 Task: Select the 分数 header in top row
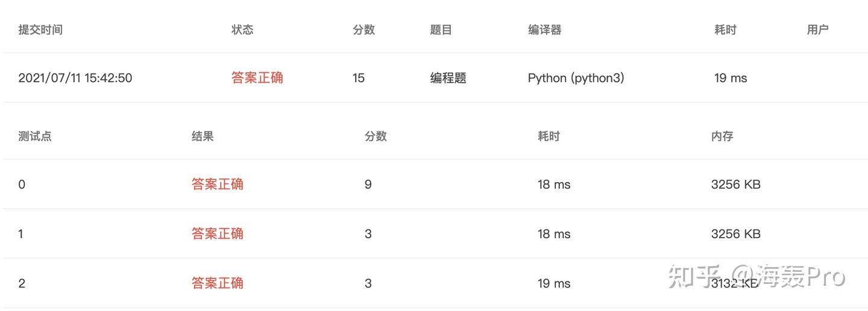[x=364, y=30]
